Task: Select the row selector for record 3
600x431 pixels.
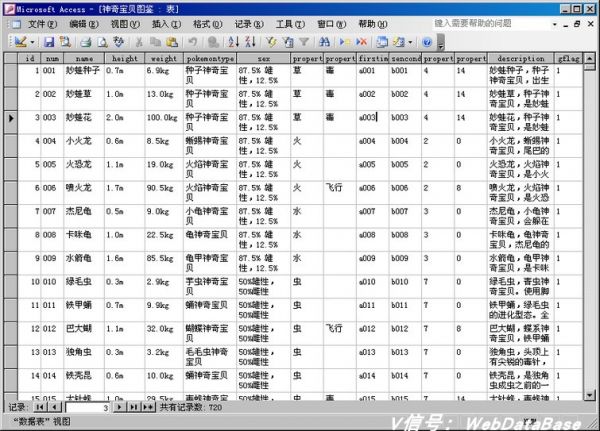Action: click(x=11, y=122)
